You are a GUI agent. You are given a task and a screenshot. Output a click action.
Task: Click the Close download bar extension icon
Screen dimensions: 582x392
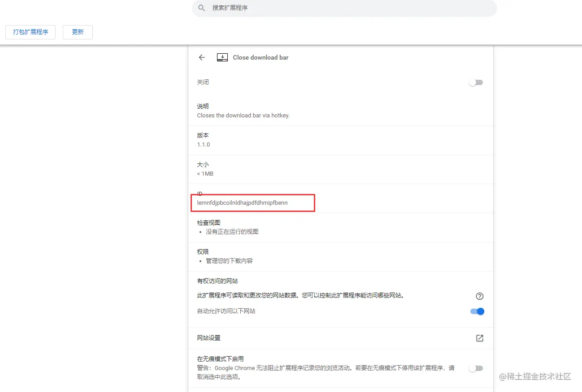(222, 57)
